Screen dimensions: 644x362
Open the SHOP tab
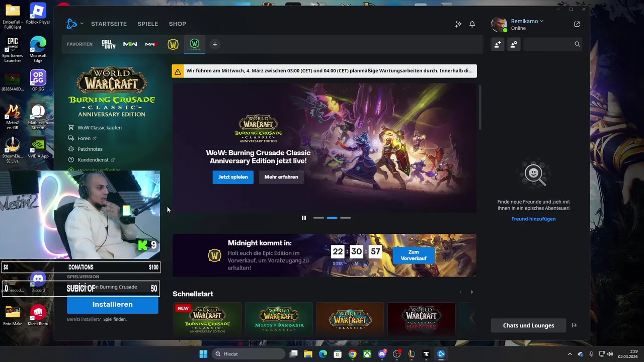[177, 24]
